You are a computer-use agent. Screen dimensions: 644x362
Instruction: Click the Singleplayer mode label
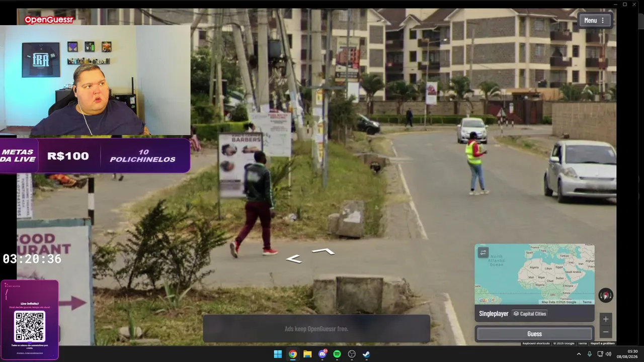[494, 314]
